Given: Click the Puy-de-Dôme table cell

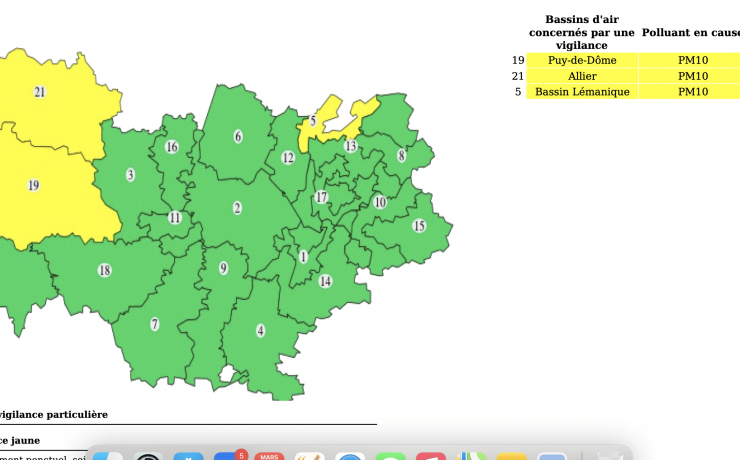Looking at the screenshot, I should pos(583,60).
